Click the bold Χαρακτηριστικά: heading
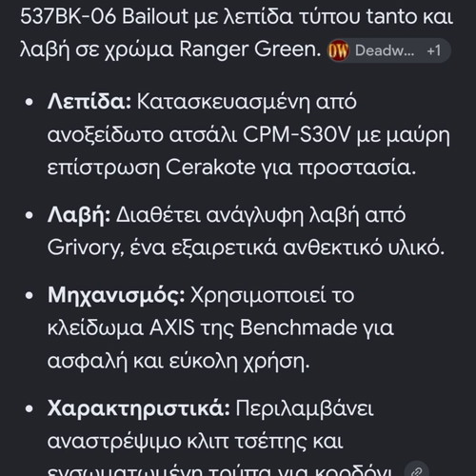The width and height of the screenshot is (476, 476). (139, 408)
